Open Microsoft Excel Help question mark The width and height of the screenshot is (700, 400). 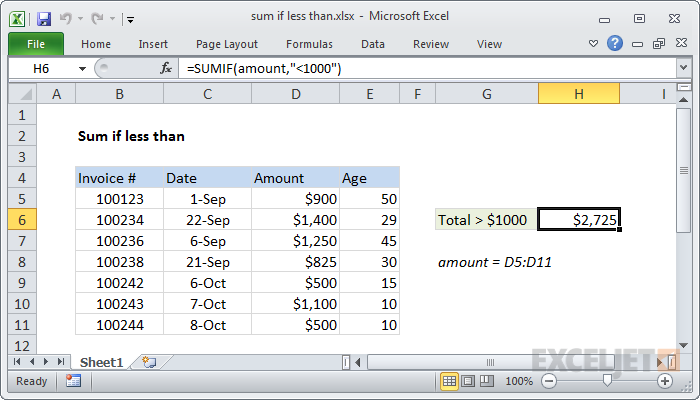point(615,44)
